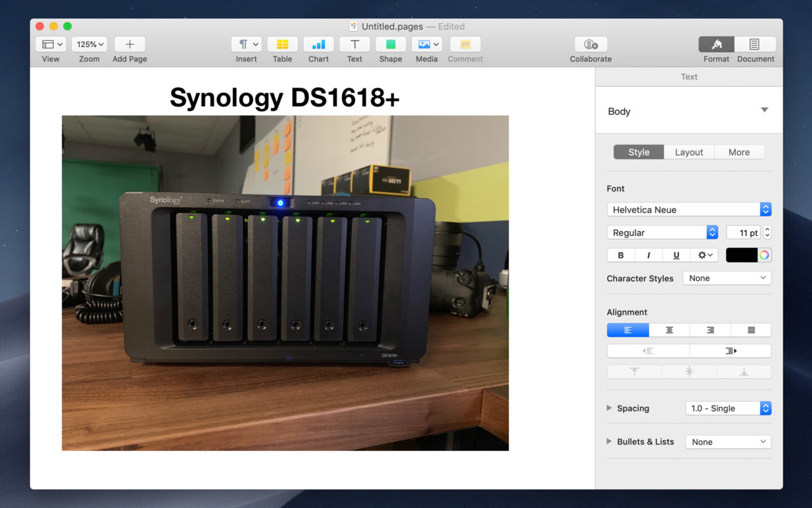Justify text alignment
Viewport: 812px width, 508px height.
pyautogui.click(x=751, y=330)
